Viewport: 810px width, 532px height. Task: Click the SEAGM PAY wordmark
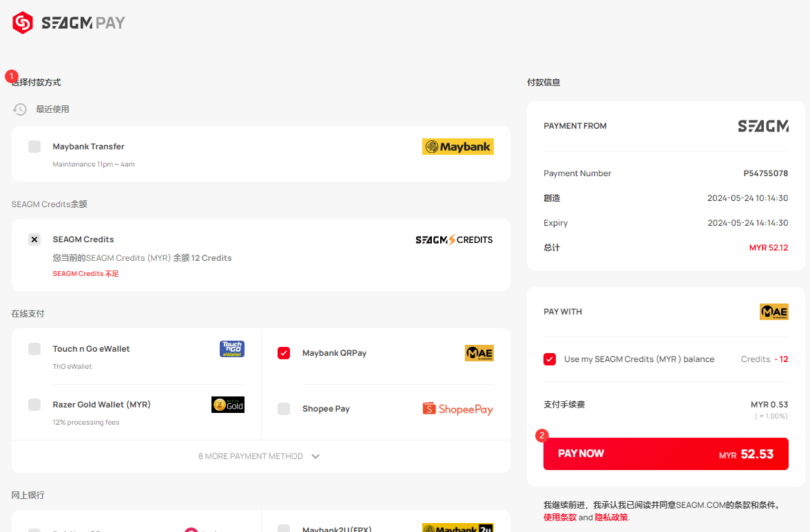click(x=83, y=23)
